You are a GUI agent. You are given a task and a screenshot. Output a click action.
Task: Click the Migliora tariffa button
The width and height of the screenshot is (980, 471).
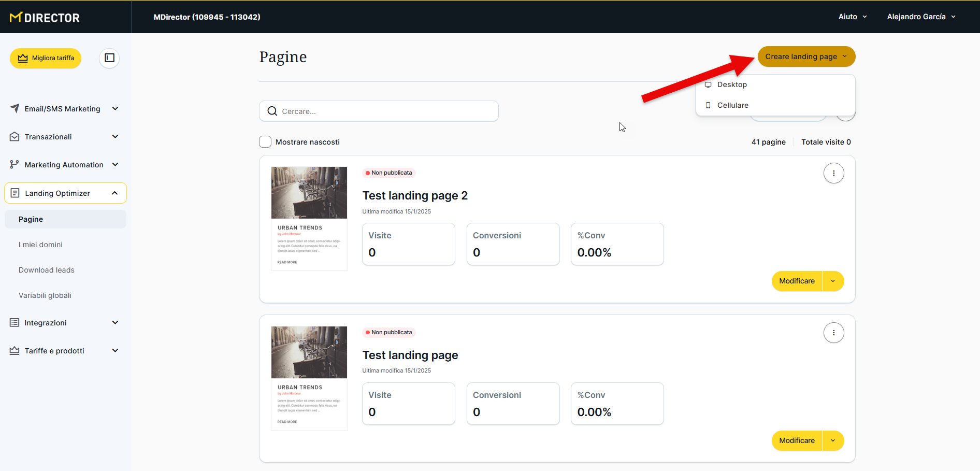click(46, 58)
